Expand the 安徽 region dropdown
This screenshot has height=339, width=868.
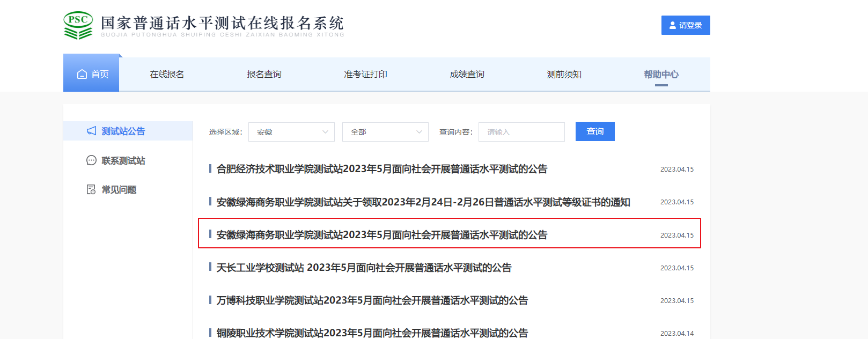(291, 132)
